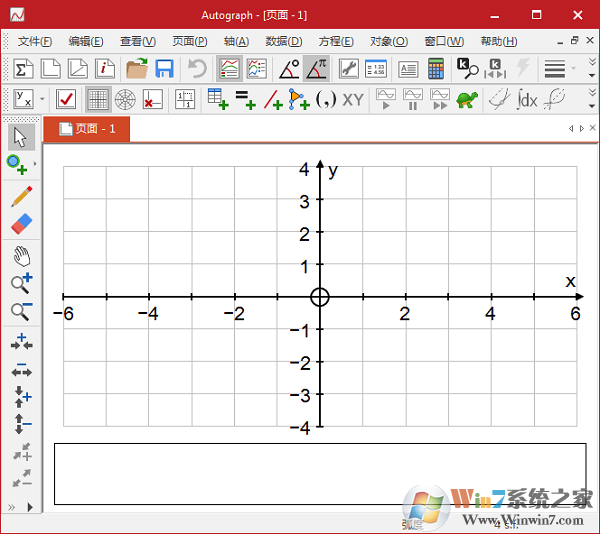
Task: Toggle radians angle mode button
Action: (x=317, y=69)
